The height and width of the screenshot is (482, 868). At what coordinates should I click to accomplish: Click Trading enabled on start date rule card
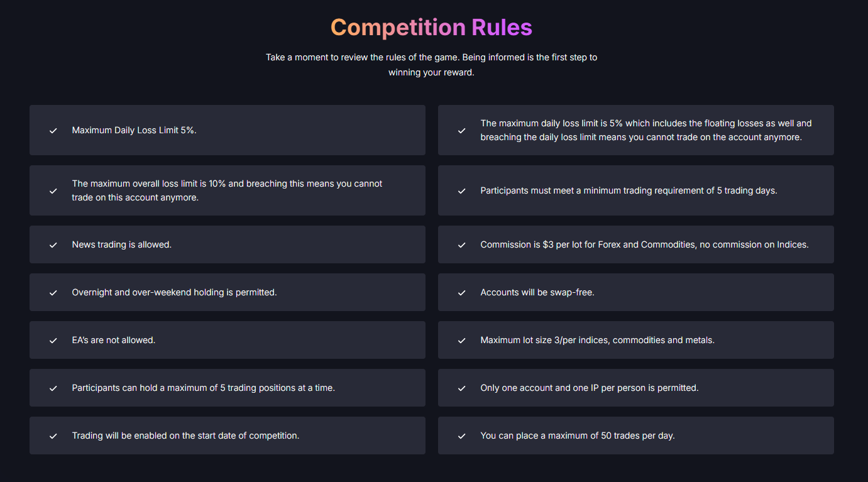coord(228,435)
